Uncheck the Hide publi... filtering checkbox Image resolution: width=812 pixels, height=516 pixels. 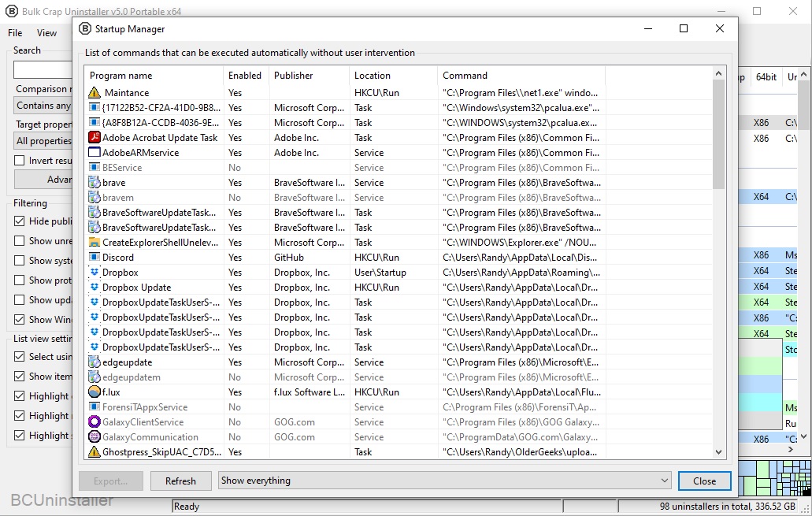[x=19, y=221]
